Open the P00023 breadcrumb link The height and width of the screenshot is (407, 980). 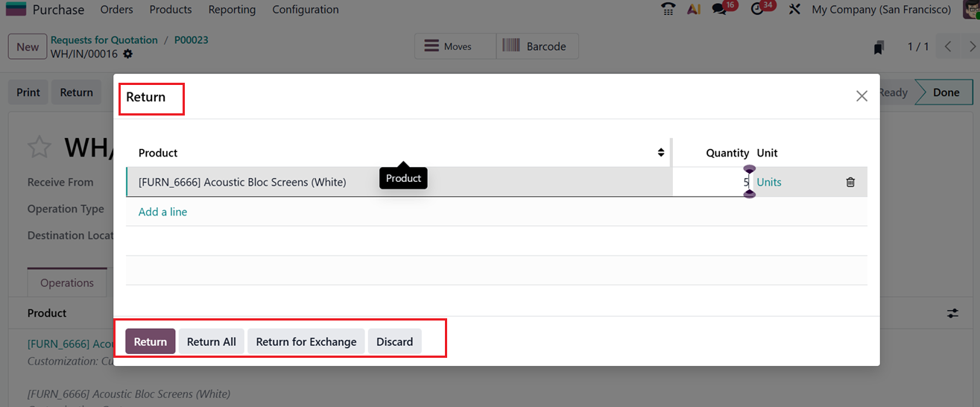coord(192,40)
